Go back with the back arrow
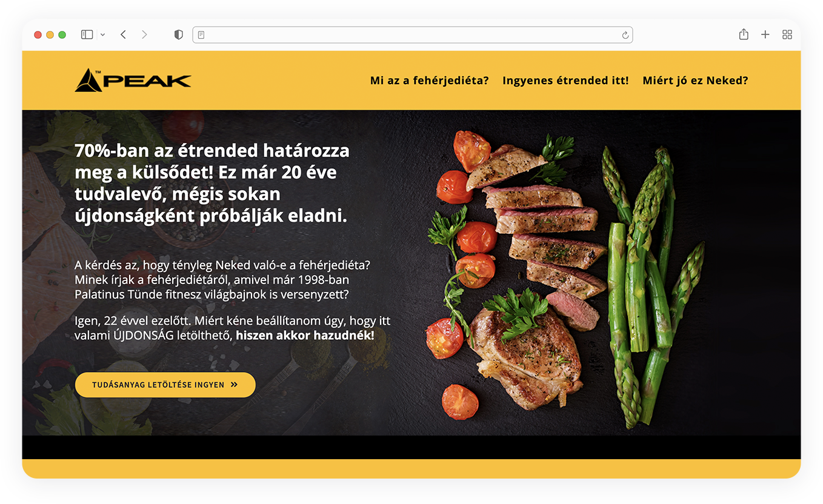Viewport: 823px width, 504px height. click(123, 35)
